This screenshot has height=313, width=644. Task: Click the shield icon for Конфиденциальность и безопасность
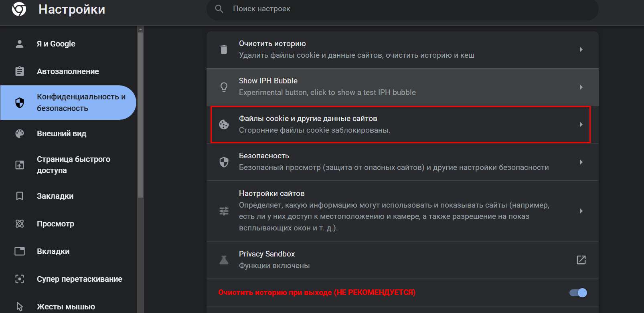point(20,103)
